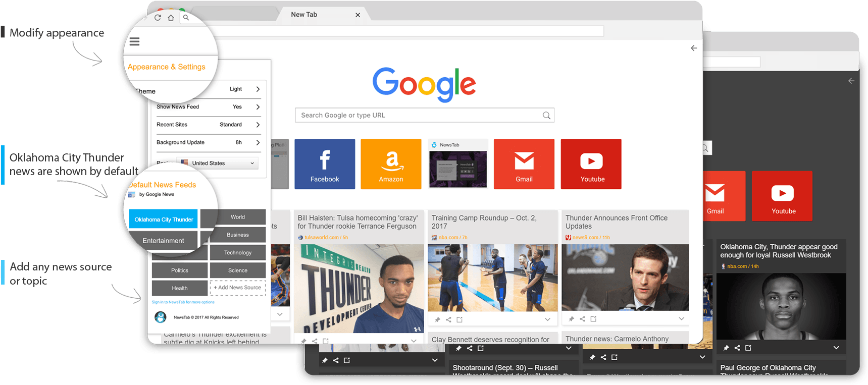
Task: Click the back arrow in the dark window
Action: (851, 81)
